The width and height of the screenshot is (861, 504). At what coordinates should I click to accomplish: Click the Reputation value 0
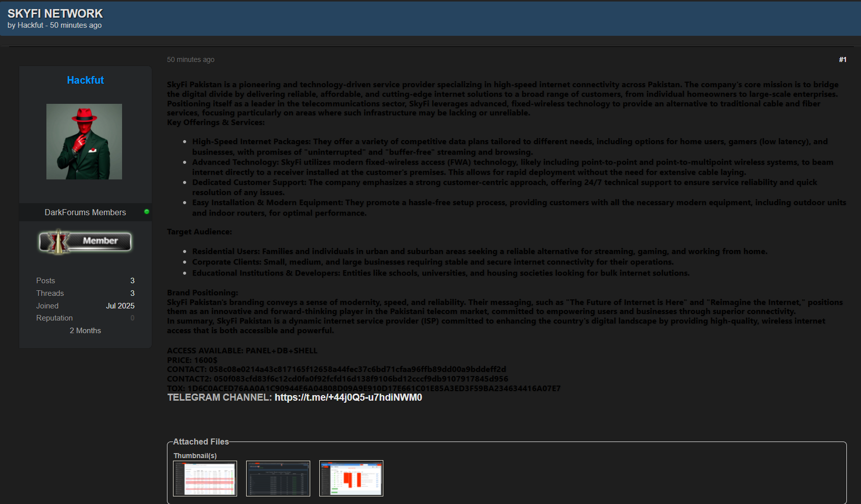(132, 318)
